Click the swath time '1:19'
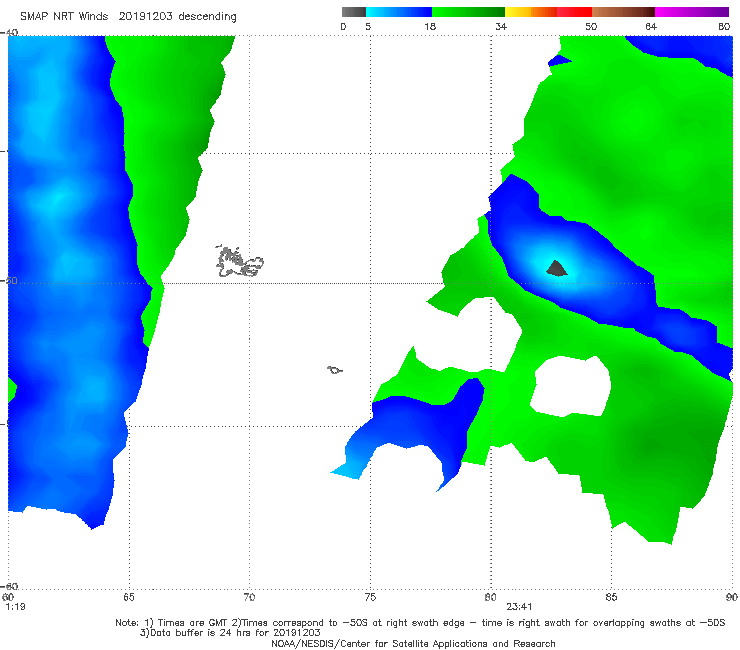 pyautogui.click(x=15, y=607)
